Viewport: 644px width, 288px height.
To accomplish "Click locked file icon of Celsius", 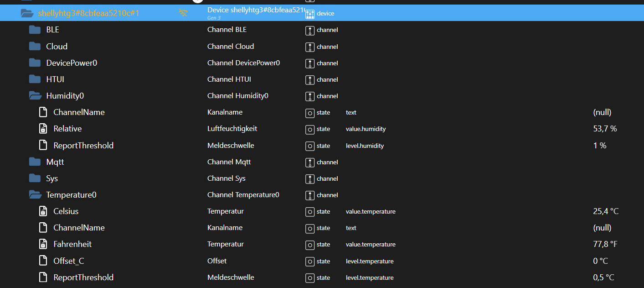I will point(43,211).
